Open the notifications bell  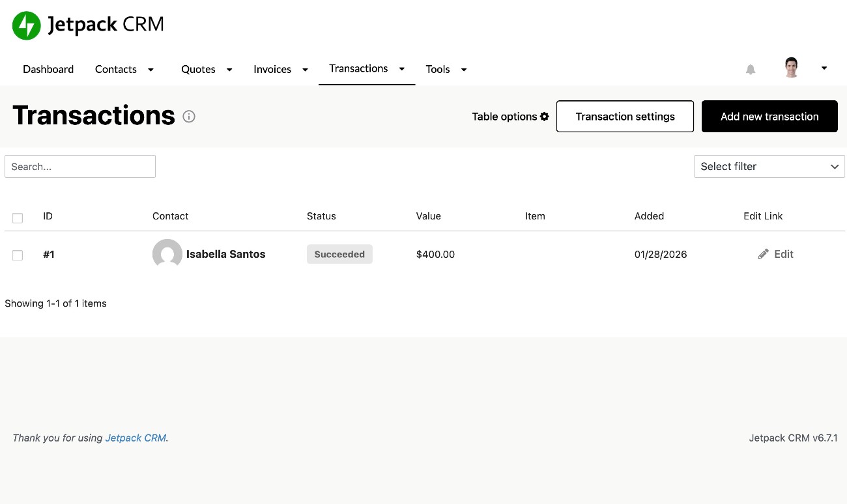[750, 68]
